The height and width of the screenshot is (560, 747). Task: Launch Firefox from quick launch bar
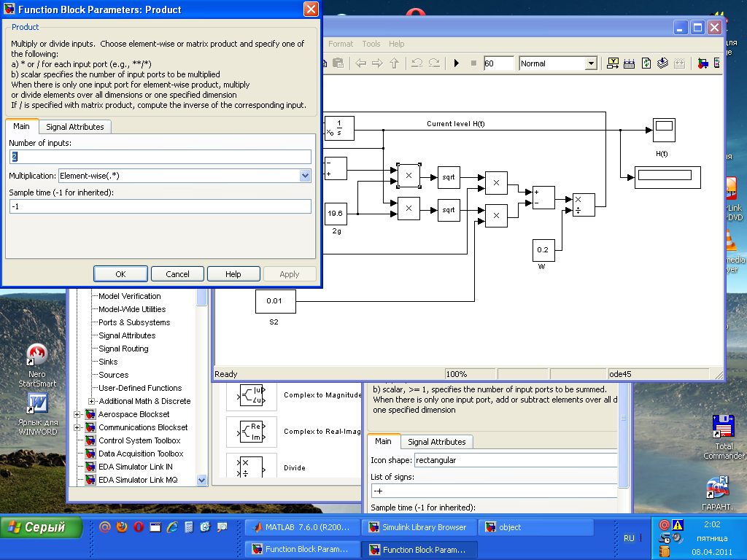click(x=122, y=526)
